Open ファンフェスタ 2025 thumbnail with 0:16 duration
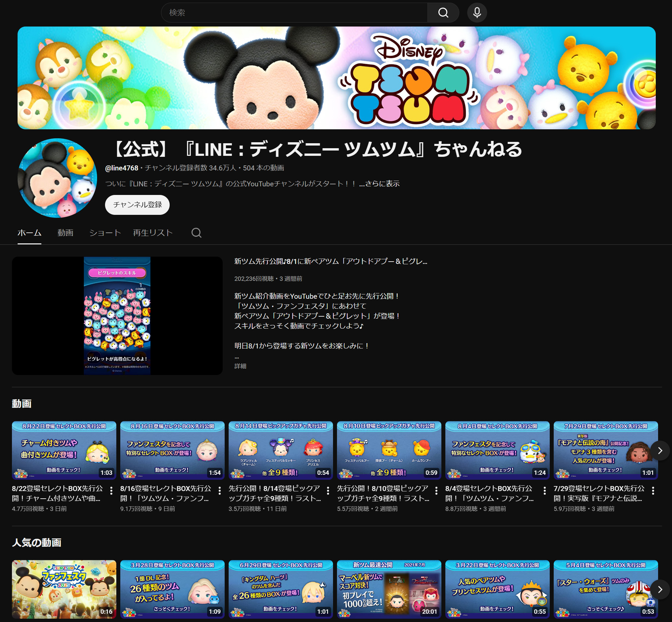Viewport: 672px width, 622px height. click(64, 590)
